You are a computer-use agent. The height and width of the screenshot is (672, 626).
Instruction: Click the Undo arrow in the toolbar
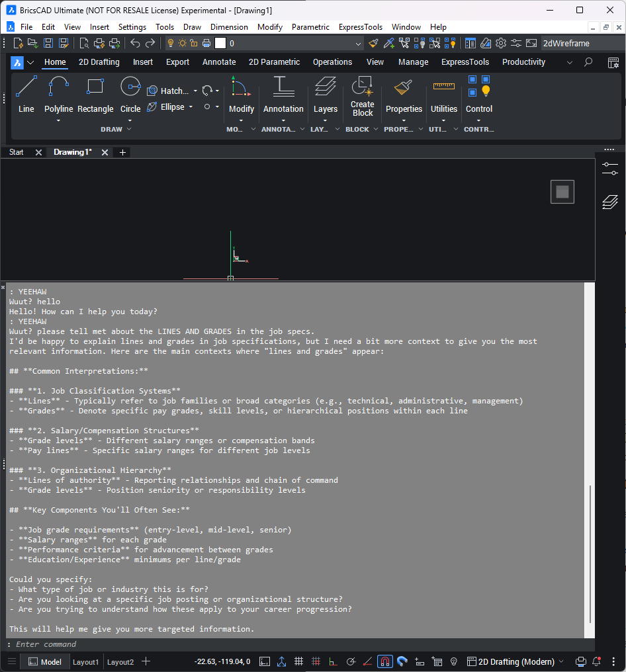click(135, 44)
